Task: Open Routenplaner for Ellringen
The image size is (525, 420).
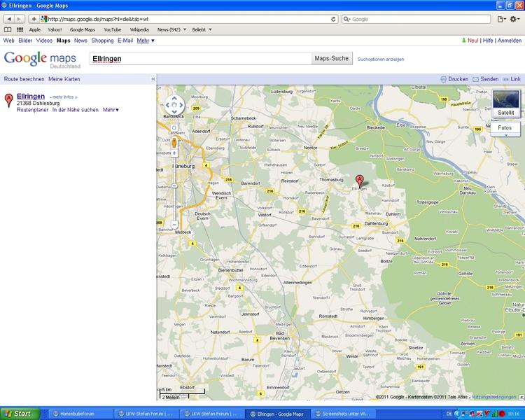Action: point(32,110)
